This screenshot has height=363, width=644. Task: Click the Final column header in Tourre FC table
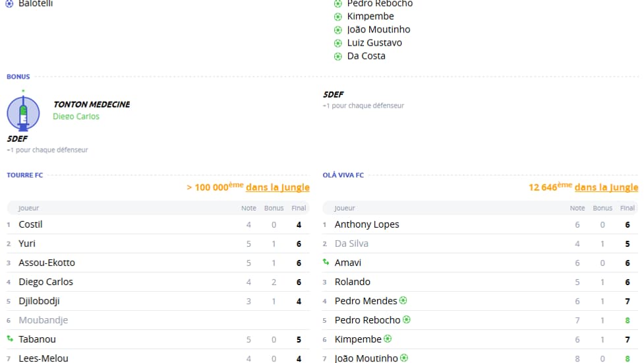coord(299,208)
